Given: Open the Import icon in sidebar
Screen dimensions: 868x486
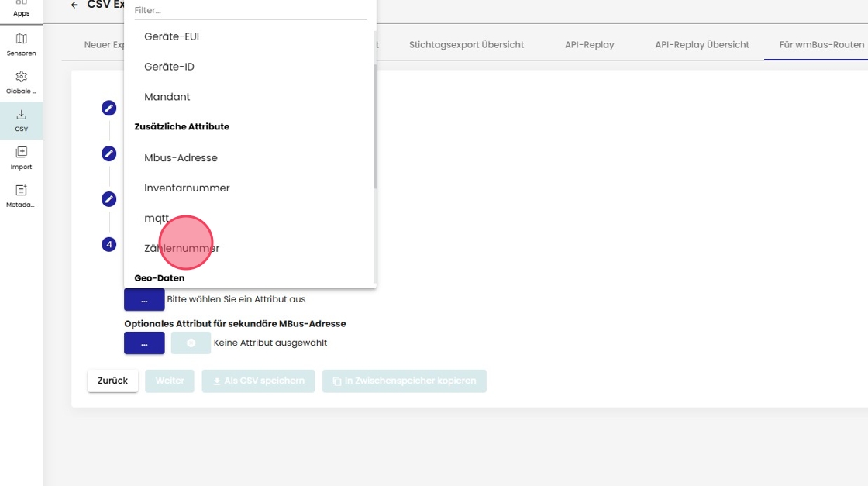Looking at the screenshot, I should [x=21, y=153].
